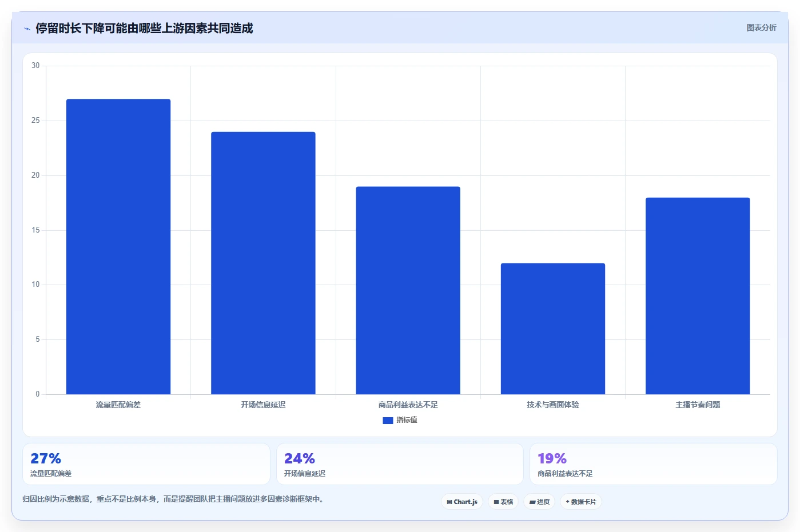Click the 流量匹配偏差 x-axis label
Screen dimensions: 800x532
point(118,405)
